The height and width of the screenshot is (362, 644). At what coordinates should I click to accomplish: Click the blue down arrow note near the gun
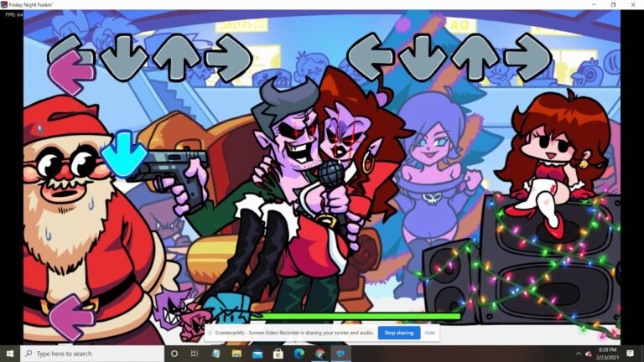pyautogui.click(x=124, y=154)
